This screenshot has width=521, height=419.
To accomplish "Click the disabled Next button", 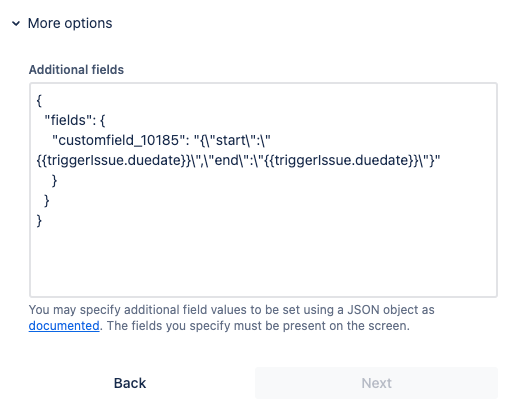I will click(x=376, y=383).
